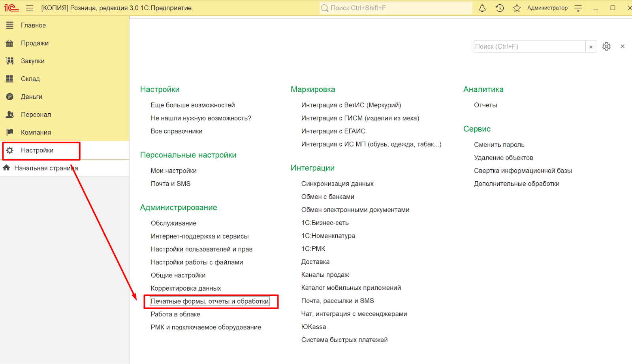Open Не нашли нужную возможность? link

201,118
